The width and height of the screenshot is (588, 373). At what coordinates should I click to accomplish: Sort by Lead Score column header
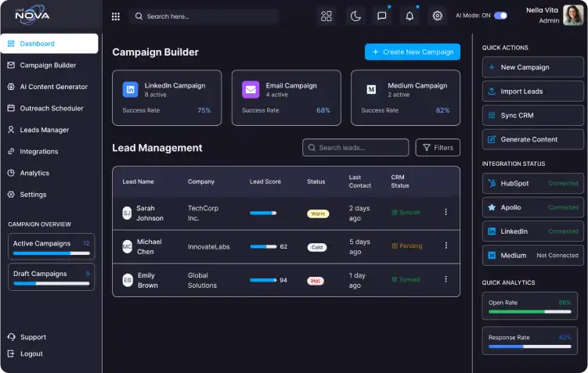coord(265,181)
